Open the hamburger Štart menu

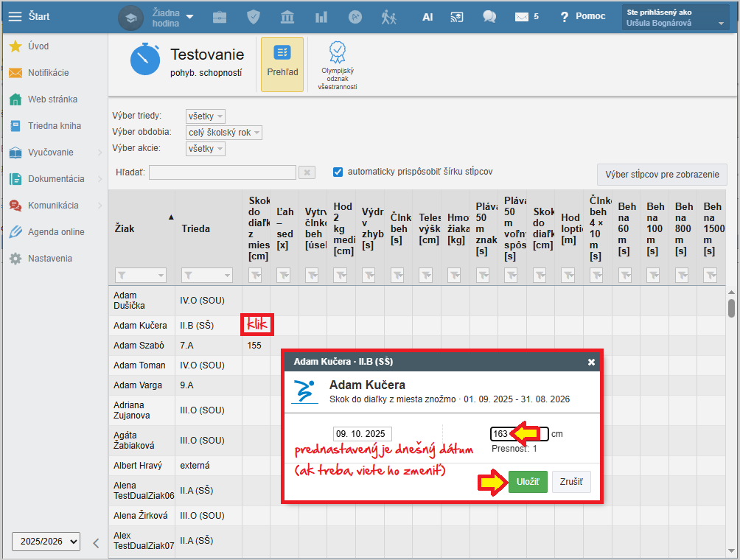pyautogui.click(x=15, y=16)
